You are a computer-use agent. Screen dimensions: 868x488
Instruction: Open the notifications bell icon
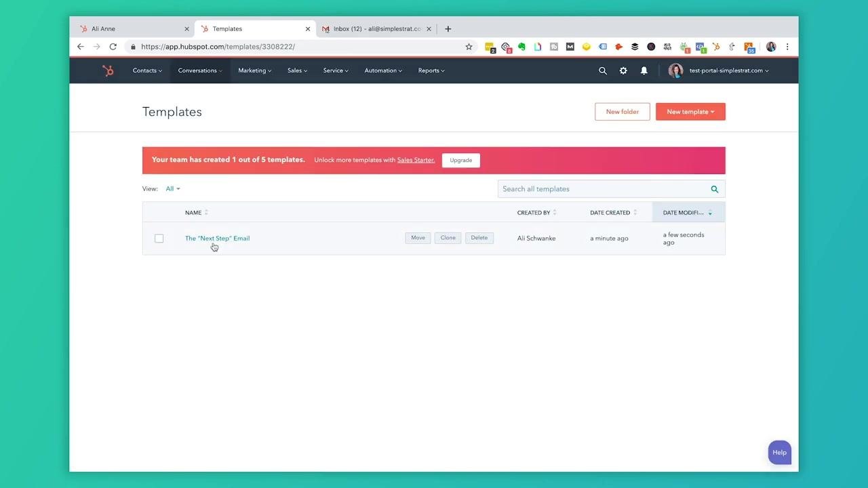[x=644, y=70]
